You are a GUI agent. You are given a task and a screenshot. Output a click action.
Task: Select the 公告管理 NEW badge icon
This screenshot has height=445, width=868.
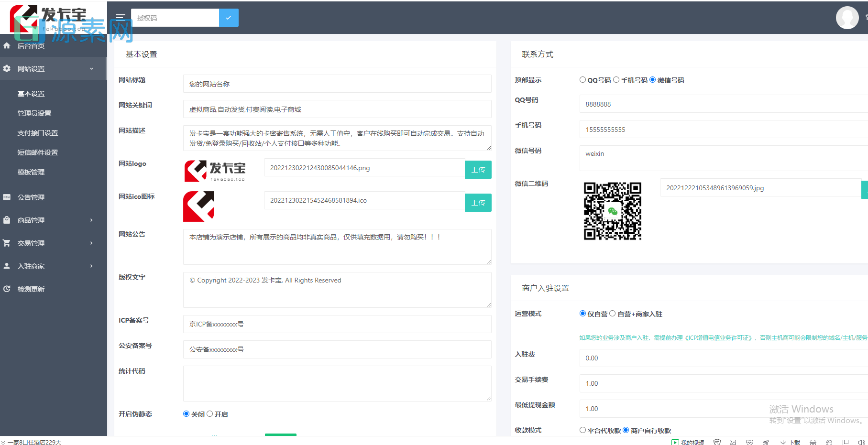7,197
